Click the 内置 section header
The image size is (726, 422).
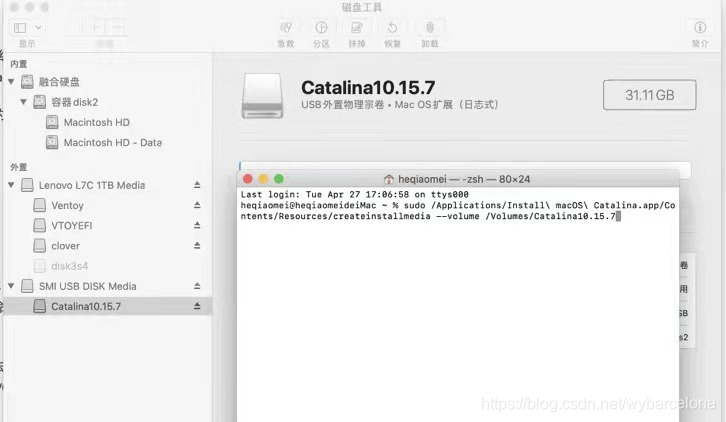[19, 64]
